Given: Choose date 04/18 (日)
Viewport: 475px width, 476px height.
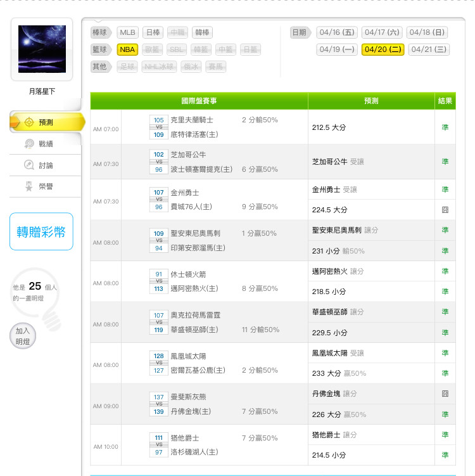Looking at the screenshot, I should 427,32.
